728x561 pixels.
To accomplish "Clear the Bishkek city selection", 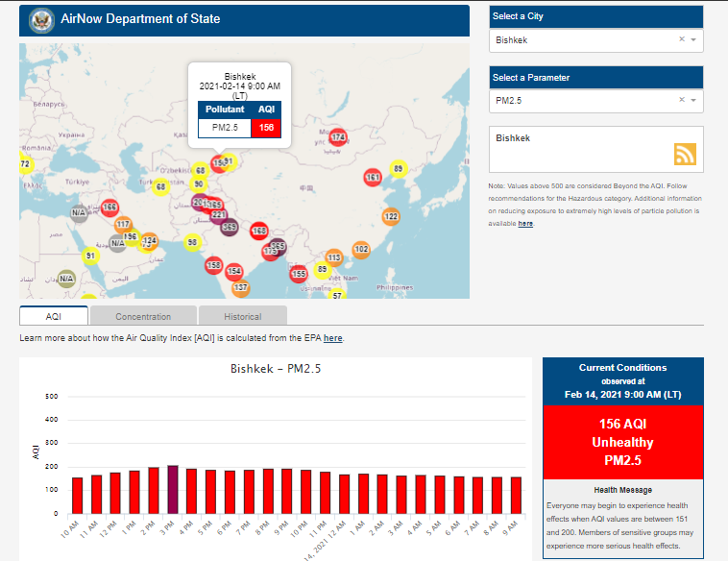I will click(681, 40).
